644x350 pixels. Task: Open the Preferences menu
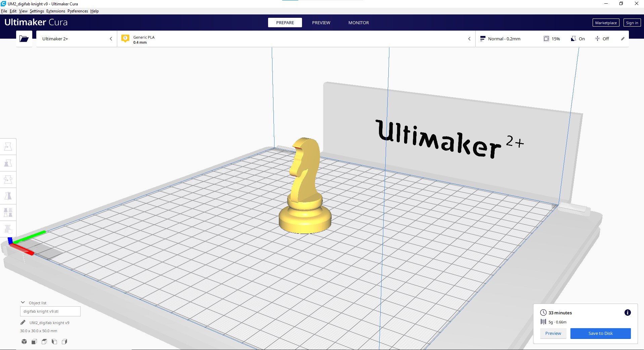coord(78,11)
